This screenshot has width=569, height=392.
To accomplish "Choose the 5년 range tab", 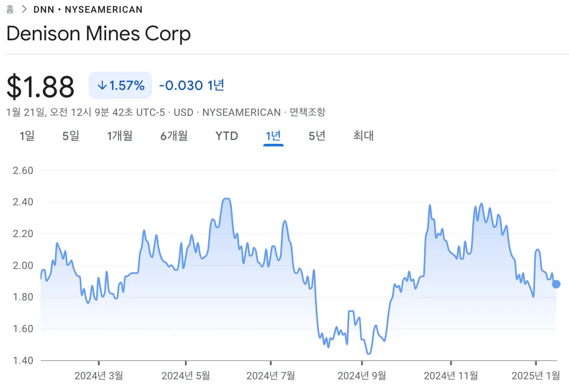I will 317,136.
